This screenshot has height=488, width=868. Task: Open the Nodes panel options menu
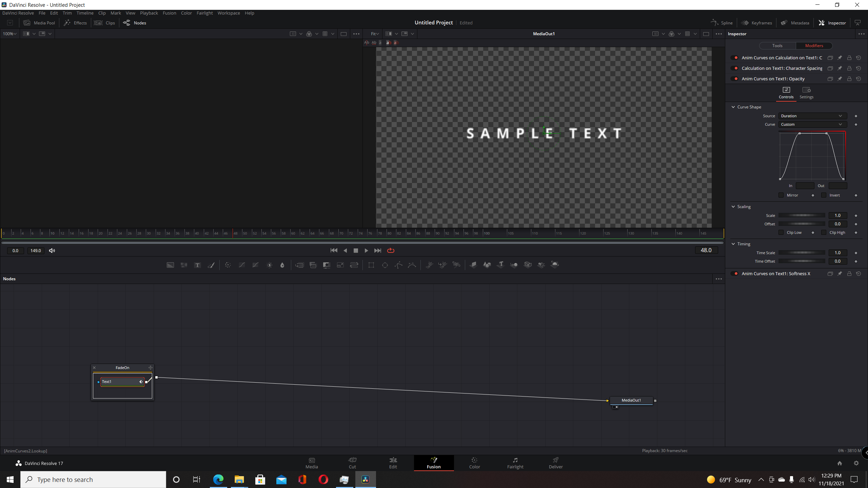(x=718, y=279)
